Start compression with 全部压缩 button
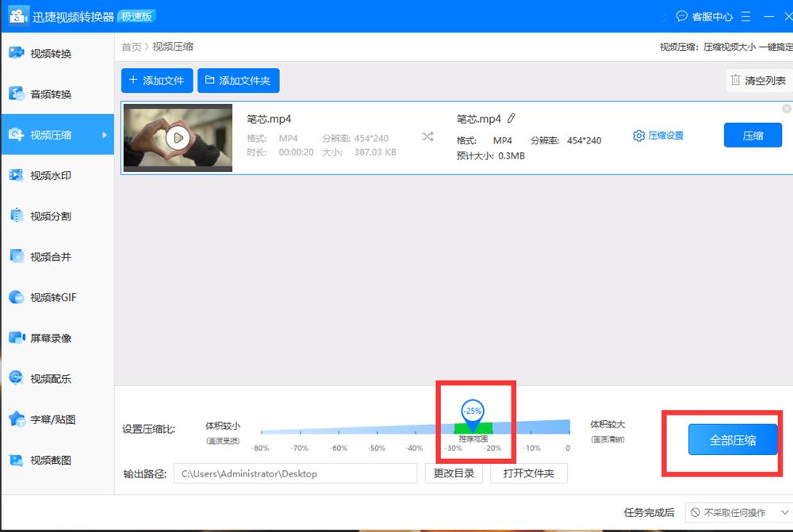Image resolution: width=793 pixels, height=532 pixels. point(733,439)
